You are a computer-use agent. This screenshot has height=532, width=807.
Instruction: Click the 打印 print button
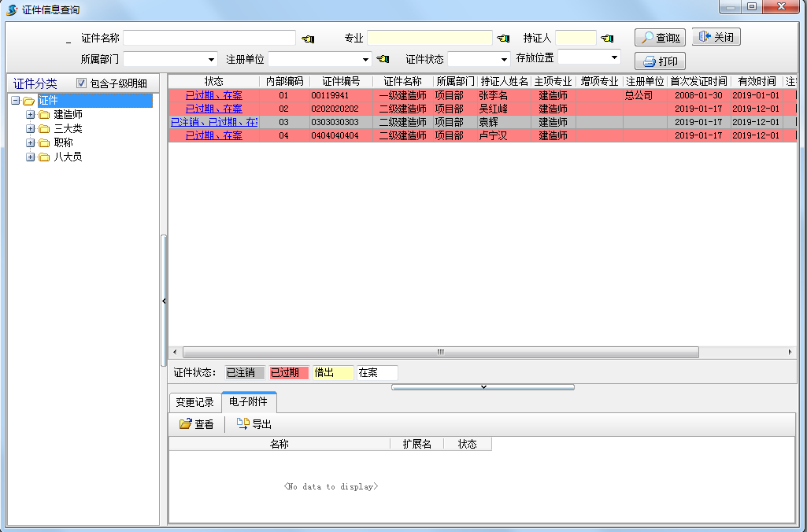tap(660, 61)
